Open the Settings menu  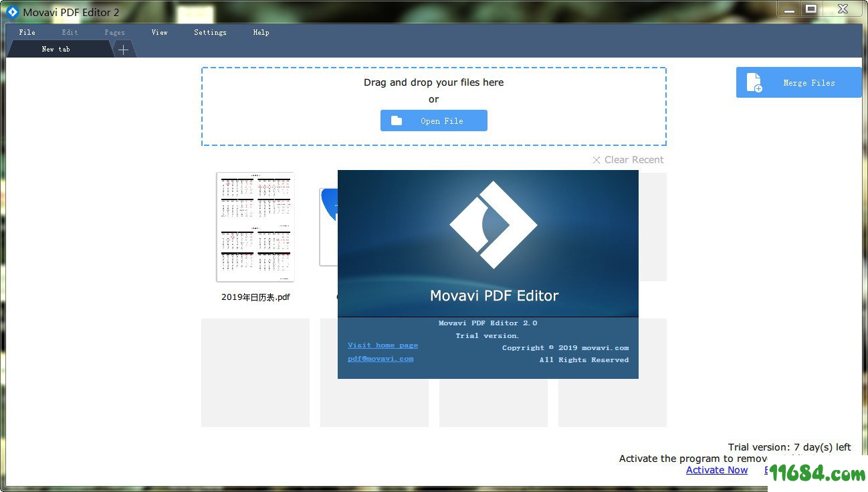[x=210, y=32]
